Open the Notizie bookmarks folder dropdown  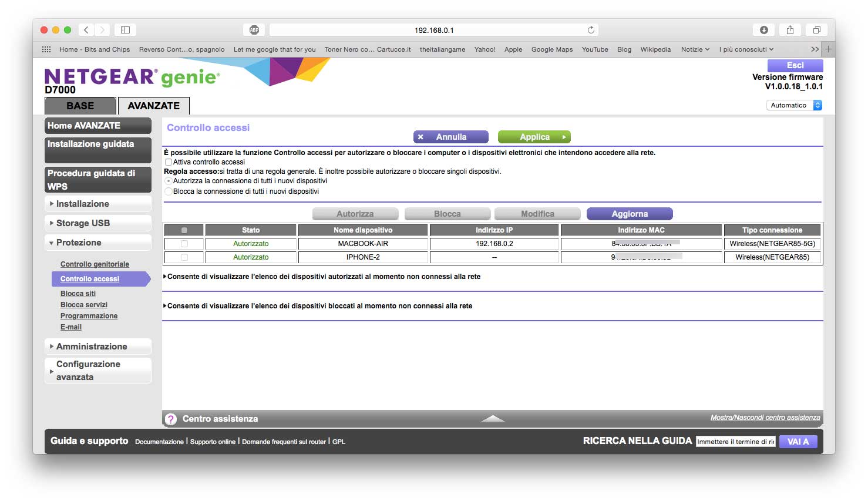(x=695, y=49)
